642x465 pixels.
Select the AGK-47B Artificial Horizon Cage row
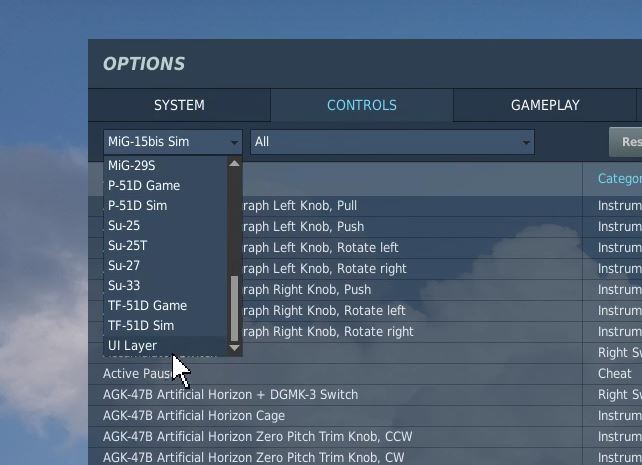click(x=335, y=415)
